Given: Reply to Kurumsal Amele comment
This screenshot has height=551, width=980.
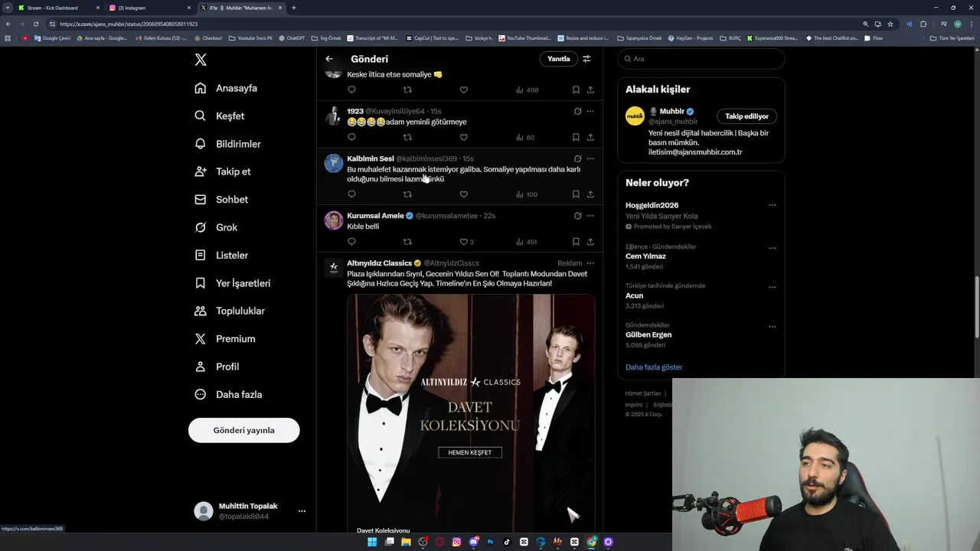Looking at the screenshot, I should (x=351, y=242).
